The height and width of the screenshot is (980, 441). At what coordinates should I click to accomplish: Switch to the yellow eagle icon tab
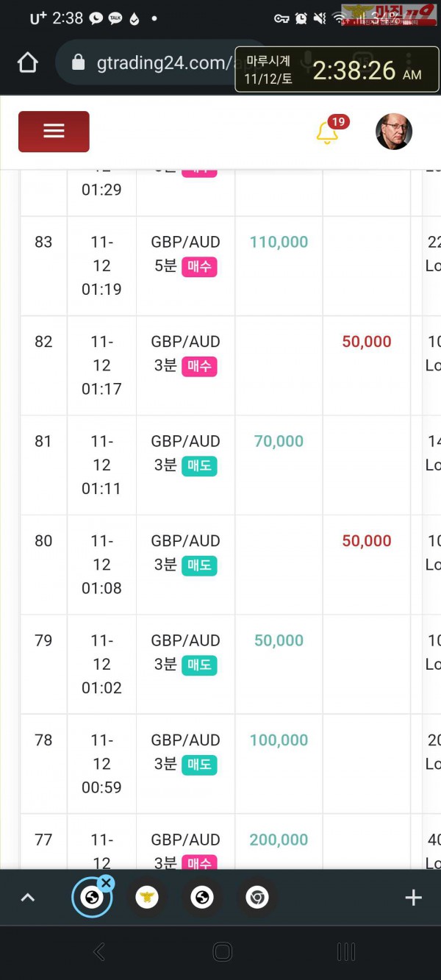[x=147, y=897]
